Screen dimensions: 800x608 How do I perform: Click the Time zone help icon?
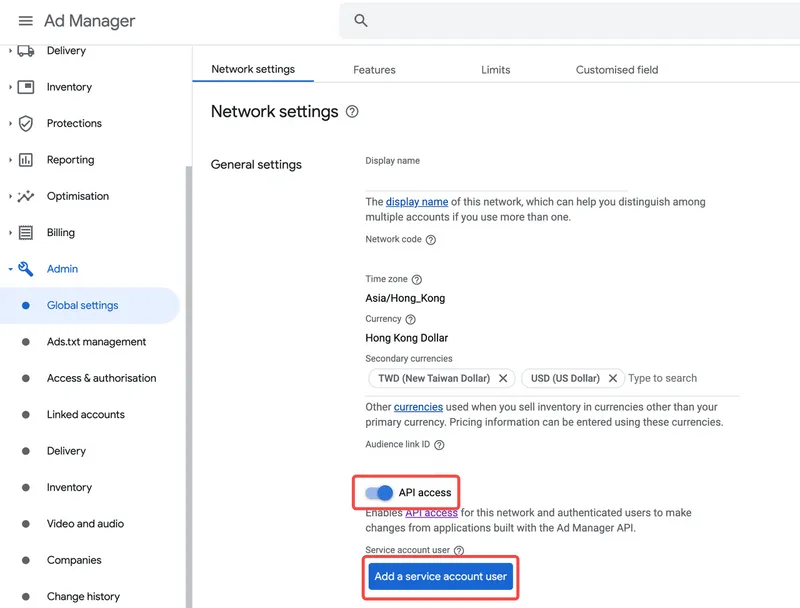[x=417, y=280]
